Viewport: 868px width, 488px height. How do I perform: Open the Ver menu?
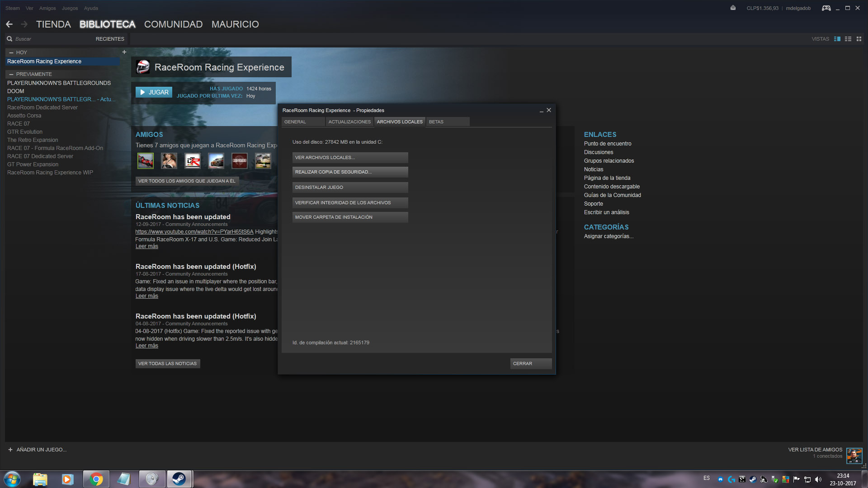click(x=29, y=8)
